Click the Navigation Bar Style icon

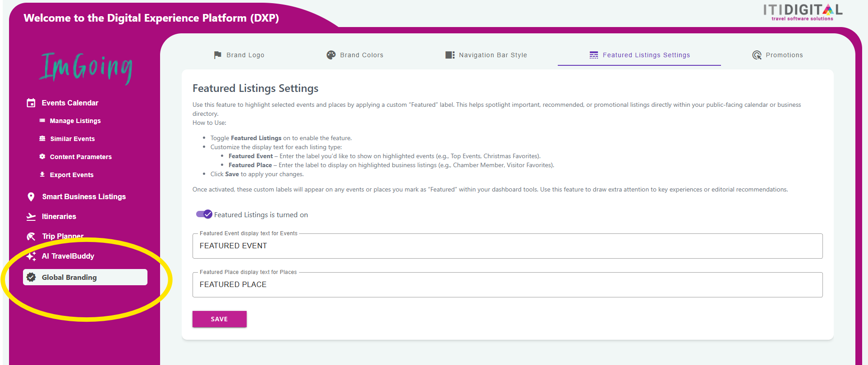point(450,55)
